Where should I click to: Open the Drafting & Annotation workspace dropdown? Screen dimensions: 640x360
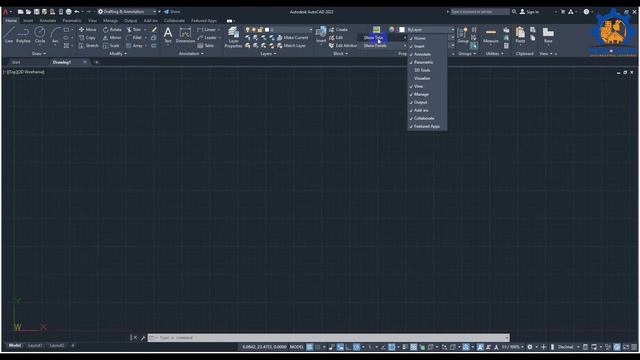pos(127,12)
